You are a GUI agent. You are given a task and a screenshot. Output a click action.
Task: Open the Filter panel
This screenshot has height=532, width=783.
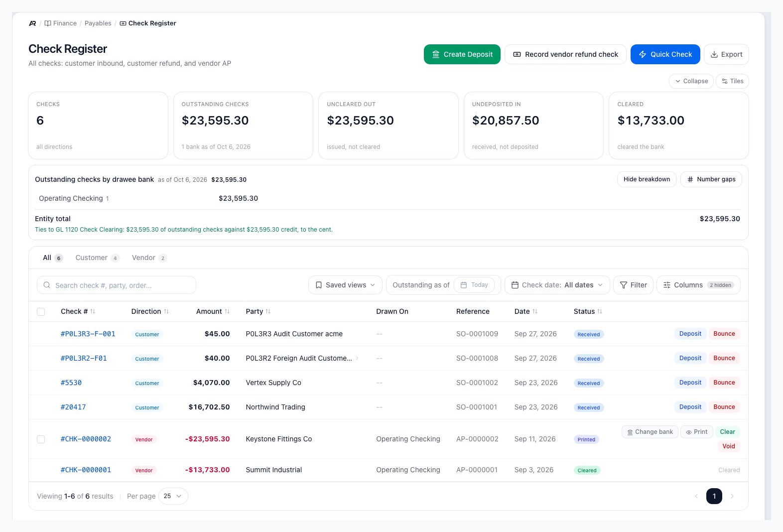pos(633,285)
